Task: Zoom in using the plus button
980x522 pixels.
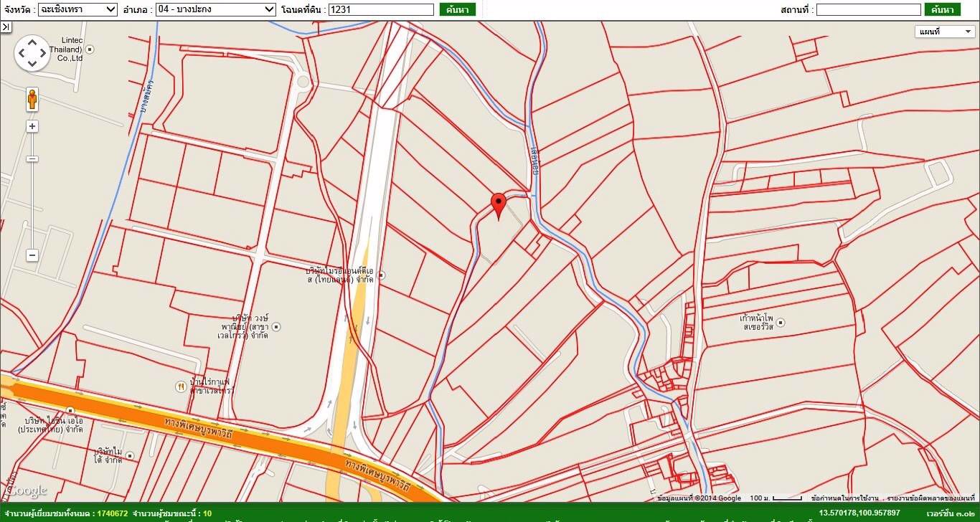Action: [32, 126]
